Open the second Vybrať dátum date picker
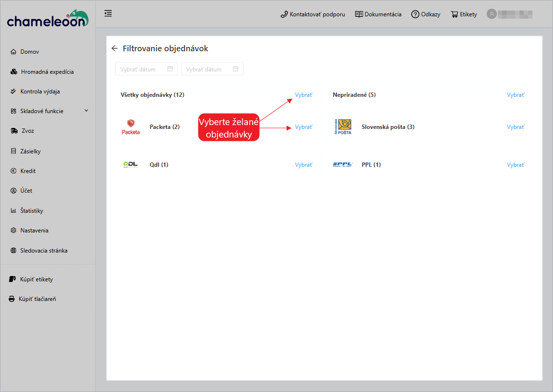Viewport: 553px width, 392px height. (x=212, y=69)
